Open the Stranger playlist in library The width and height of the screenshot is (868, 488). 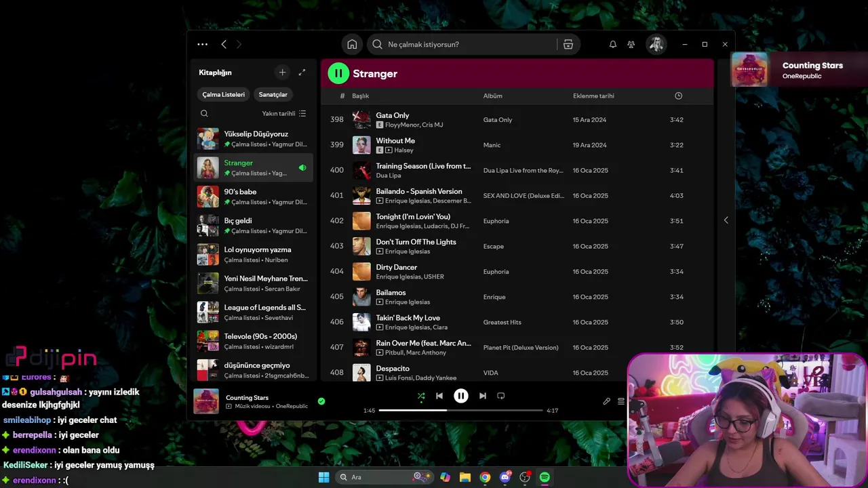coord(254,167)
